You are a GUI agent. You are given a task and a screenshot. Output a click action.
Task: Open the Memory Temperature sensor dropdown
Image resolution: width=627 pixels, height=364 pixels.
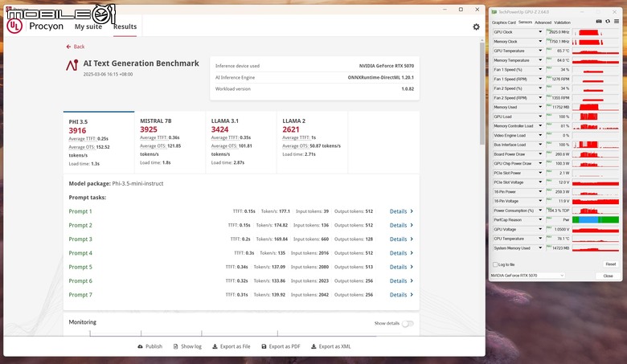click(x=540, y=60)
